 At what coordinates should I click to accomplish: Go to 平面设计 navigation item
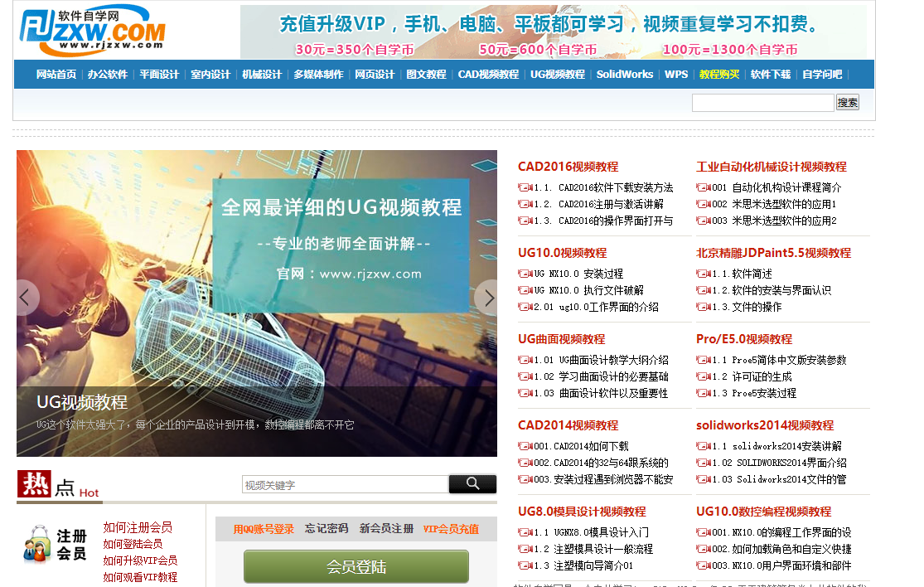tap(159, 75)
